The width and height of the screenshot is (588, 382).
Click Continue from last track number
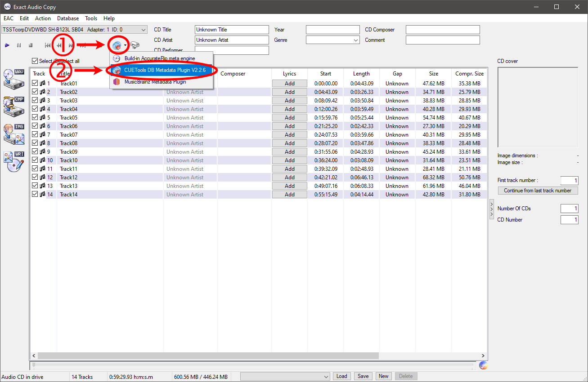[x=538, y=191]
